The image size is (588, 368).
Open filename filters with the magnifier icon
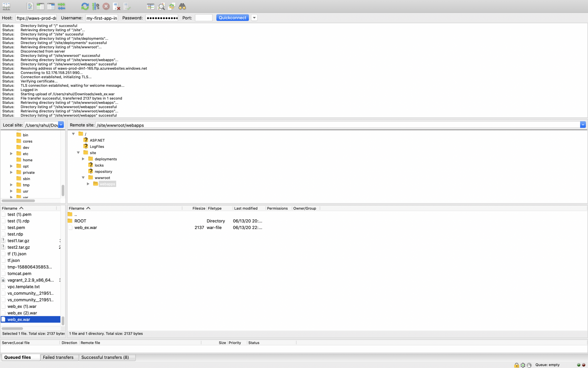click(161, 6)
